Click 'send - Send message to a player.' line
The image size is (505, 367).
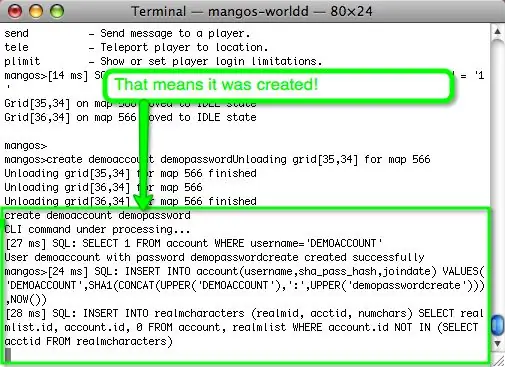[127, 33]
